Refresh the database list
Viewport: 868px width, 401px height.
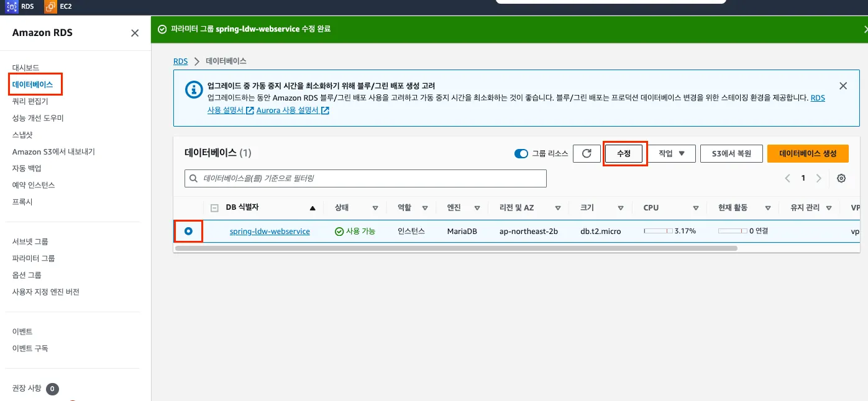pos(587,153)
